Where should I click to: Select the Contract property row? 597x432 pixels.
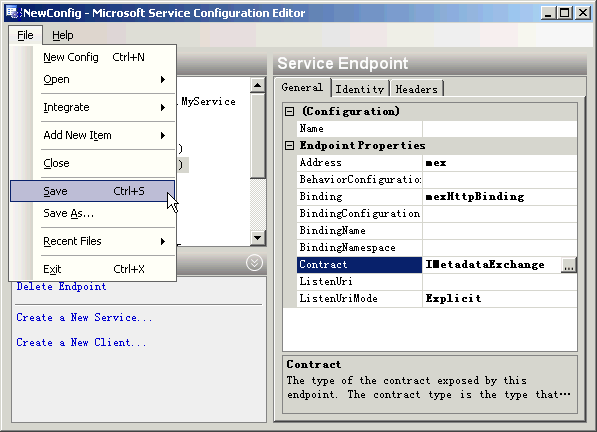[x=359, y=265]
